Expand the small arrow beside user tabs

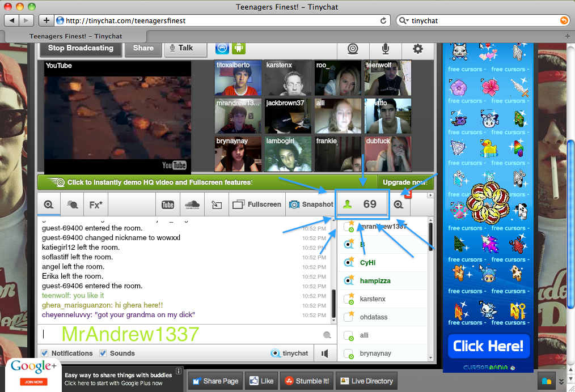[430, 195]
